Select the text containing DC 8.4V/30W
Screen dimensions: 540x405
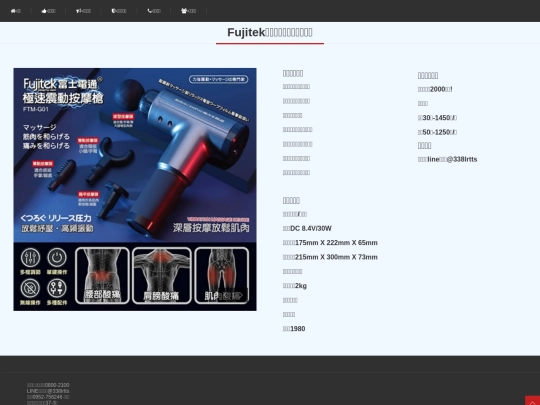307,229
